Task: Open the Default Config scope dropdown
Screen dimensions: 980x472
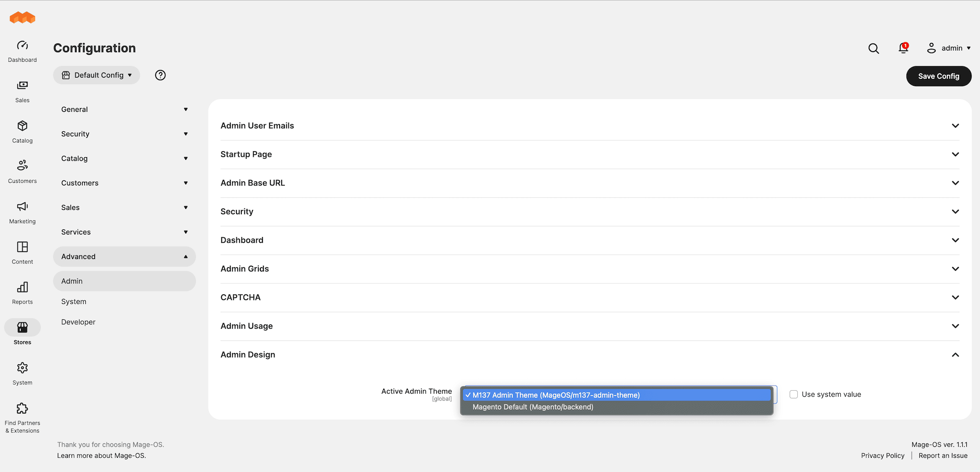Action: pyautogui.click(x=96, y=75)
